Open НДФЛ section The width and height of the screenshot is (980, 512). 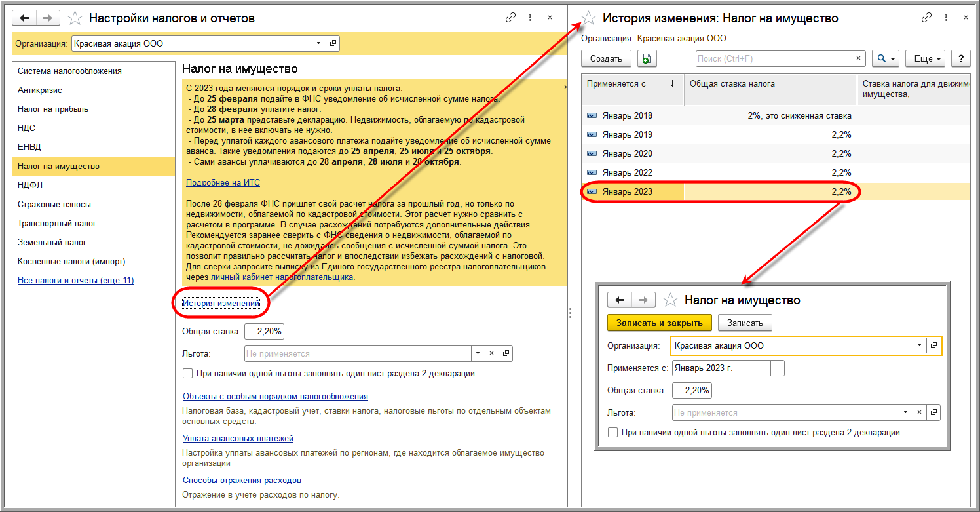pos(94,185)
